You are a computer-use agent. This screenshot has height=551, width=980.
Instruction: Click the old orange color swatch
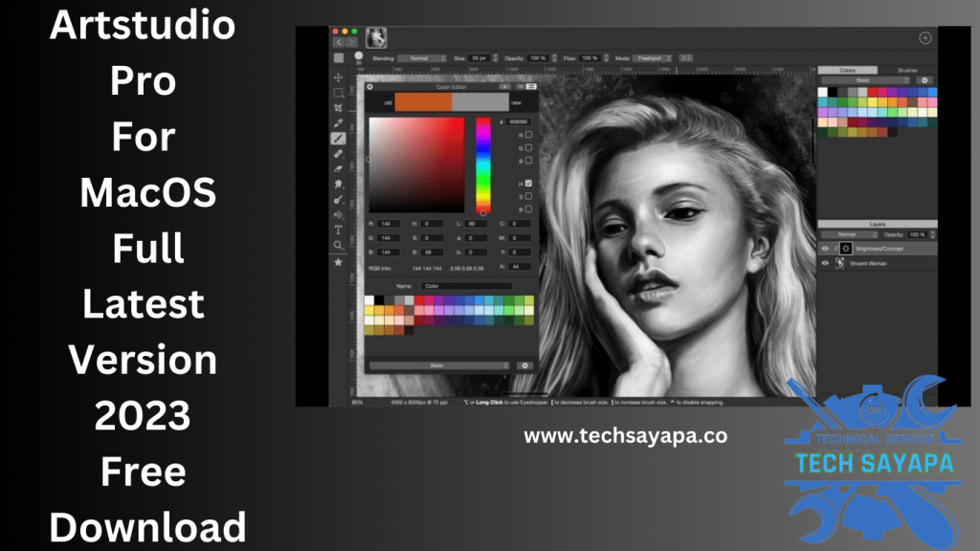coord(423,102)
